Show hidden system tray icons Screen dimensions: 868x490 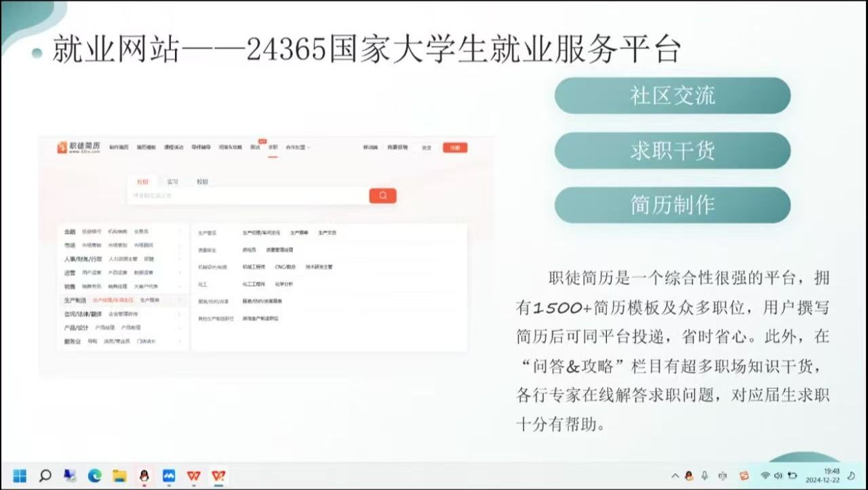[x=675, y=476]
